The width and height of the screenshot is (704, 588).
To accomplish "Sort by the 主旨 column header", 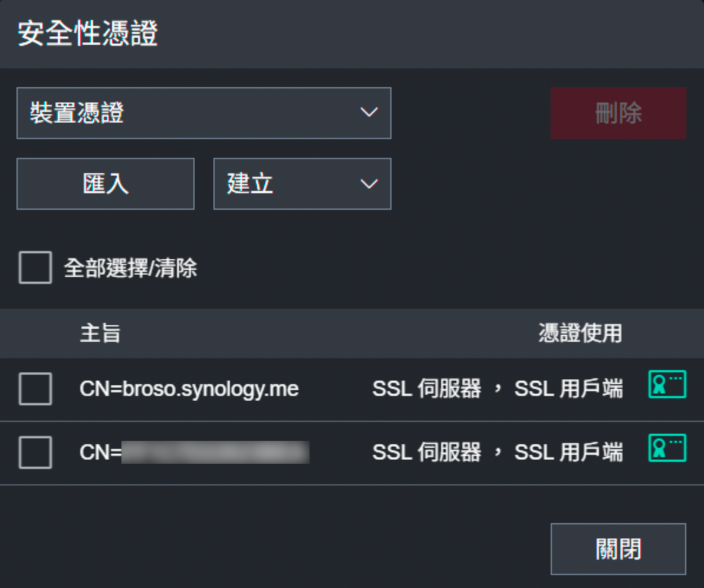I will (100, 333).
